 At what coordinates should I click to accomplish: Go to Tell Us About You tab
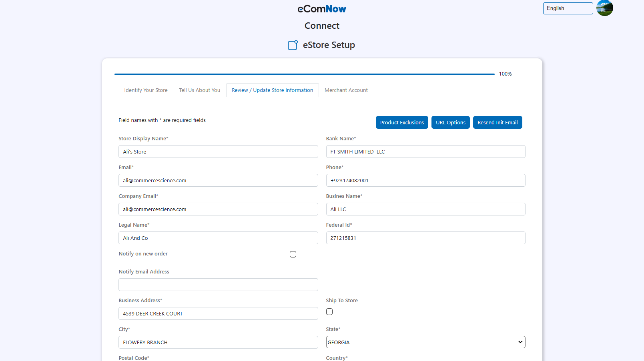click(199, 90)
